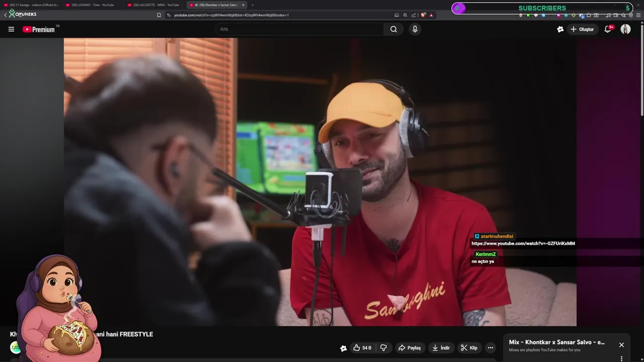The width and height of the screenshot is (644, 362).
Task: Click the İndir download button
Action: click(441, 348)
